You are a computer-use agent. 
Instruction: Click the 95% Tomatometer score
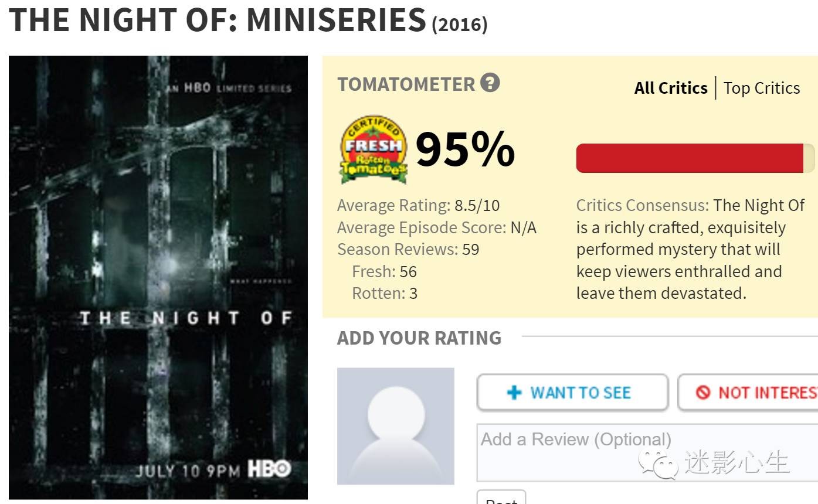click(465, 149)
